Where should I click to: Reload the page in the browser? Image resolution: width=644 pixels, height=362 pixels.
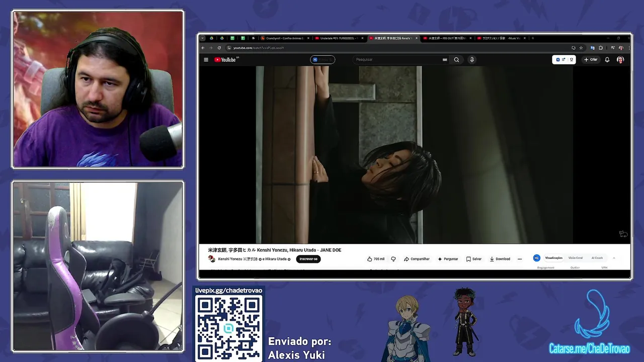[219, 48]
